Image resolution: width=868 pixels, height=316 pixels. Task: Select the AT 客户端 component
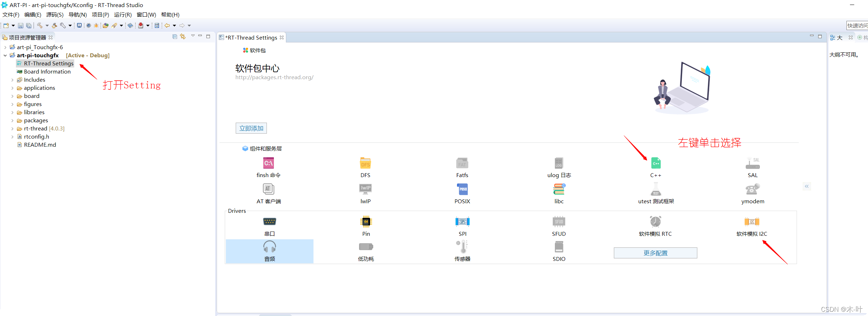click(x=269, y=194)
